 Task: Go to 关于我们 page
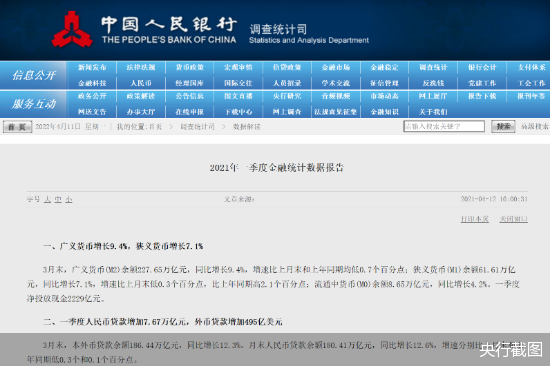pos(433,112)
